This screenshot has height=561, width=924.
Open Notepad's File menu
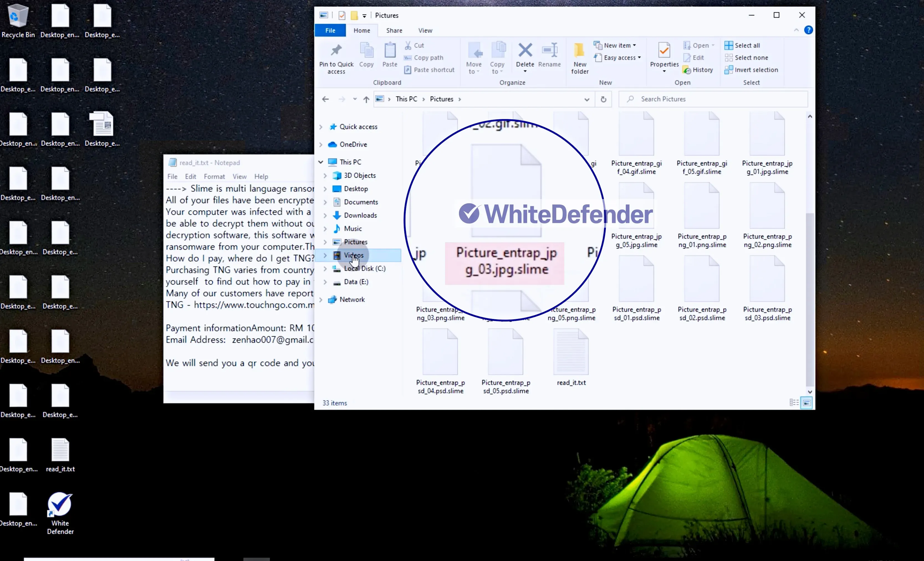click(x=172, y=176)
